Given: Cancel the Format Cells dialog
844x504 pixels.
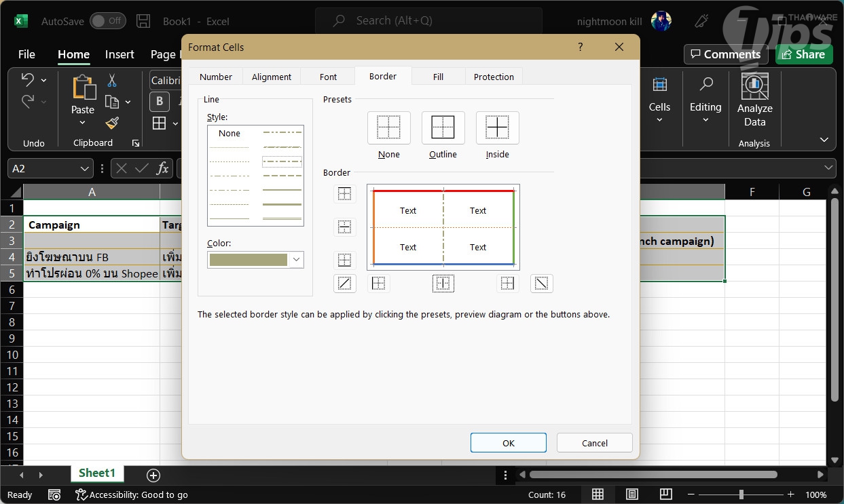Looking at the screenshot, I should coord(594,443).
